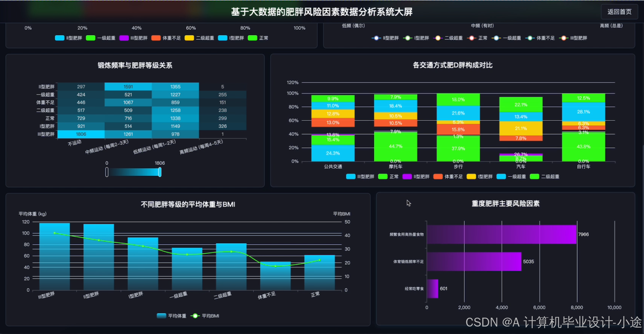Click the 重度肥胖主要风险因素 chart title
The width and height of the screenshot is (644, 334).
505,204
